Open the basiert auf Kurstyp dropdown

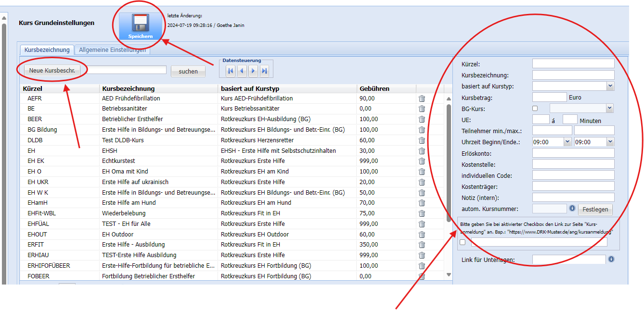(x=610, y=86)
